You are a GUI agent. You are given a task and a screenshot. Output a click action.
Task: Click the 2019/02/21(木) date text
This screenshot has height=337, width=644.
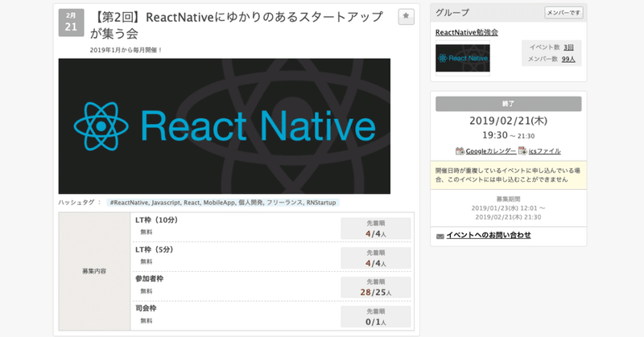[509, 121]
